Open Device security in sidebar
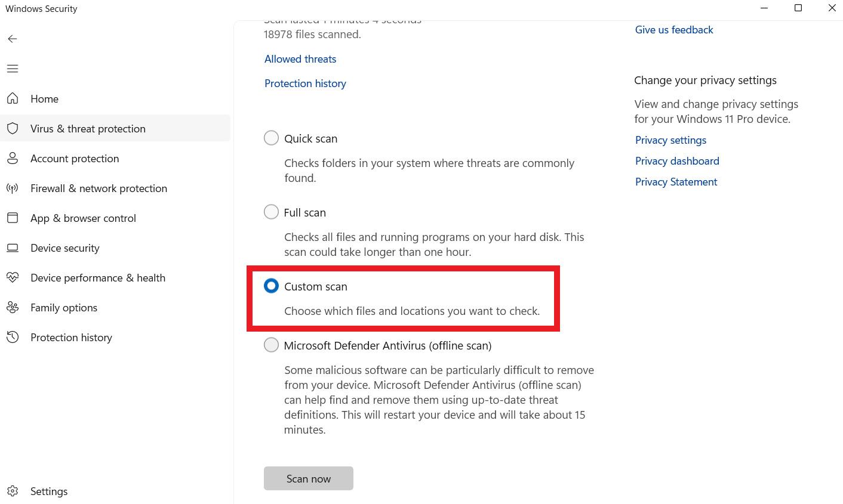The image size is (843, 504). 115,248
